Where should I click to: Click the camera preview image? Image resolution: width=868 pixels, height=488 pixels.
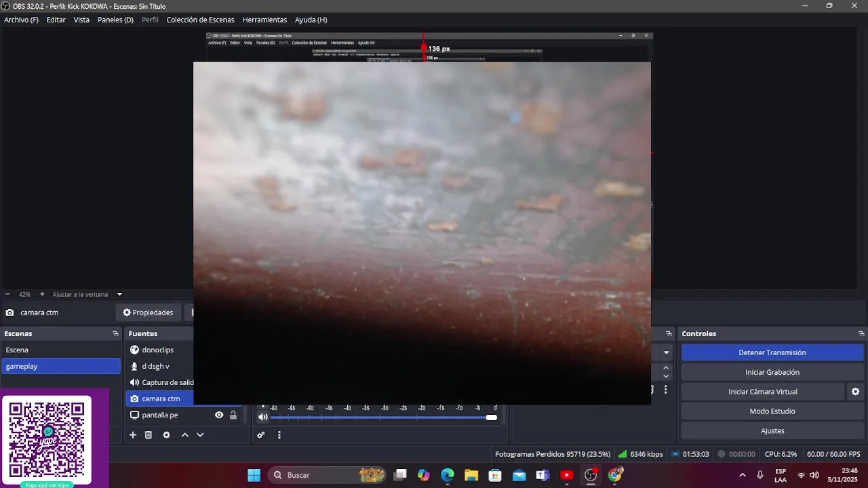tap(422, 232)
